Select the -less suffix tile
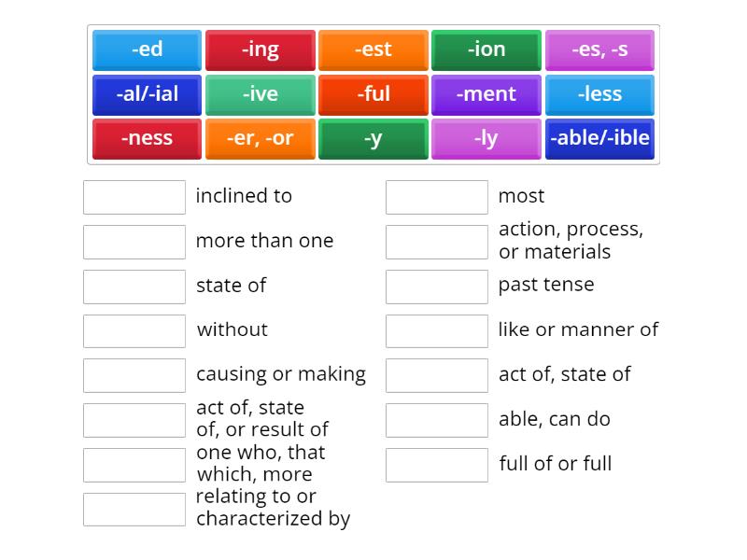This screenshot has height=560, width=747. click(599, 94)
